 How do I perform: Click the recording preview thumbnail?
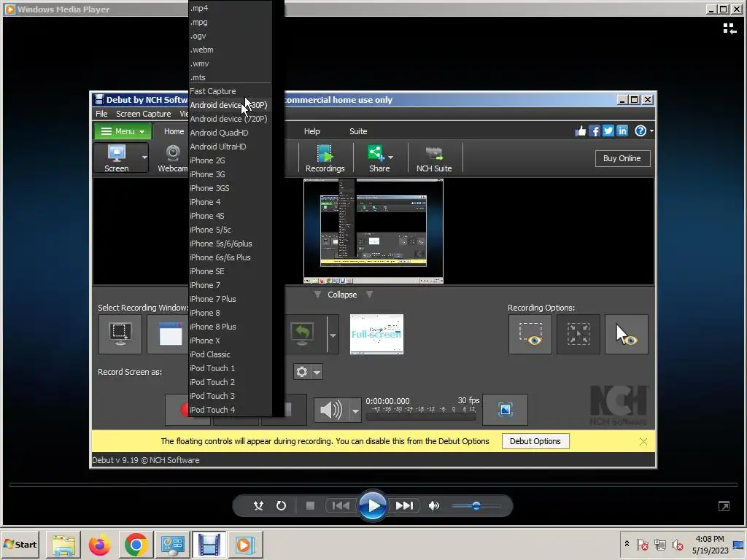click(373, 231)
